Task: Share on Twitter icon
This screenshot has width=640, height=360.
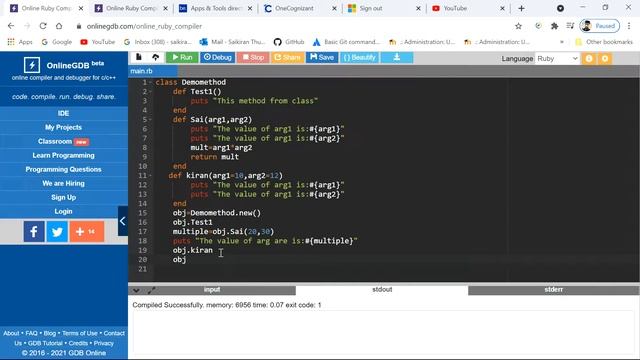Action: tap(57, 231)
